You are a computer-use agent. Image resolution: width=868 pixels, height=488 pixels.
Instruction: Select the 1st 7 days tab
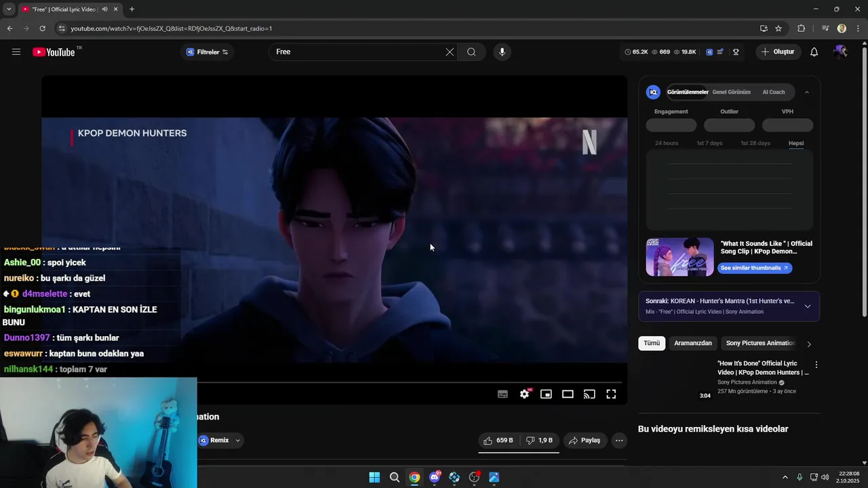pyautogui.click(x=709, y=143)
